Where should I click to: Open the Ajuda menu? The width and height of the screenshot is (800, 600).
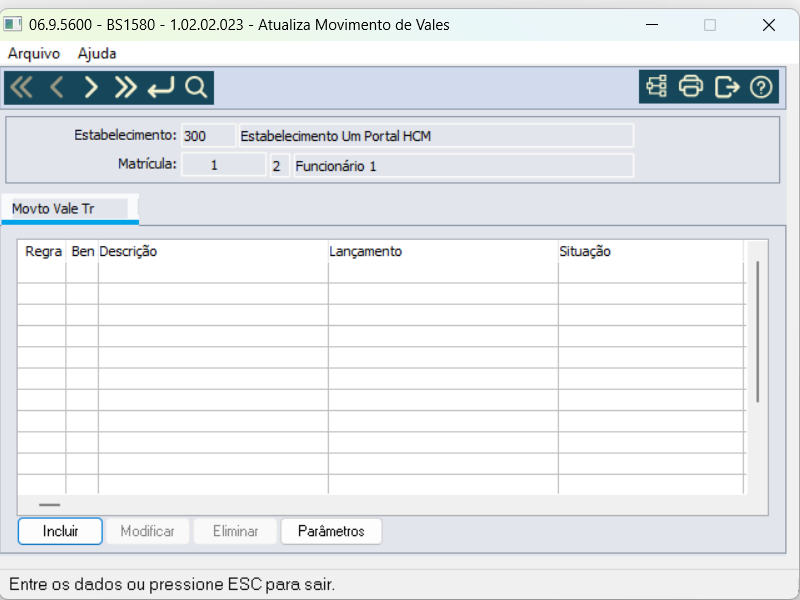pyautogui.click(x=97, y=54)
